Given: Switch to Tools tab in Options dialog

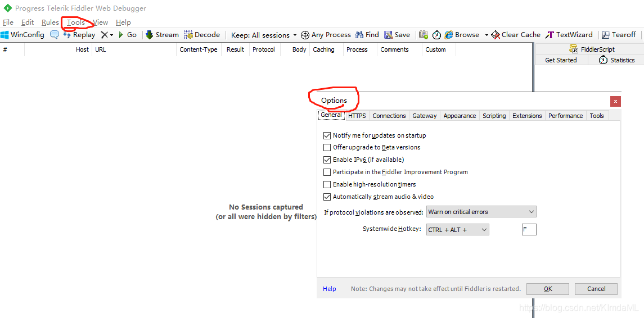Looking at the screenshot, I should (597, 116).
